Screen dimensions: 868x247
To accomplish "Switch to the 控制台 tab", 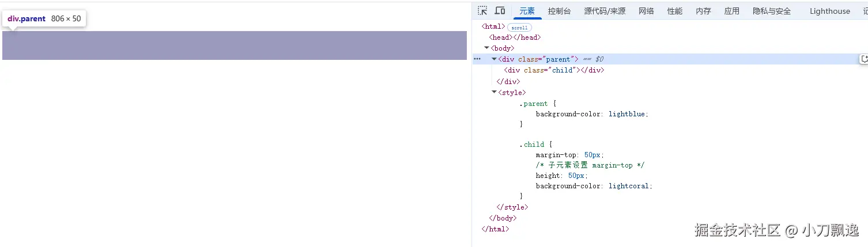I will [559, 11].
